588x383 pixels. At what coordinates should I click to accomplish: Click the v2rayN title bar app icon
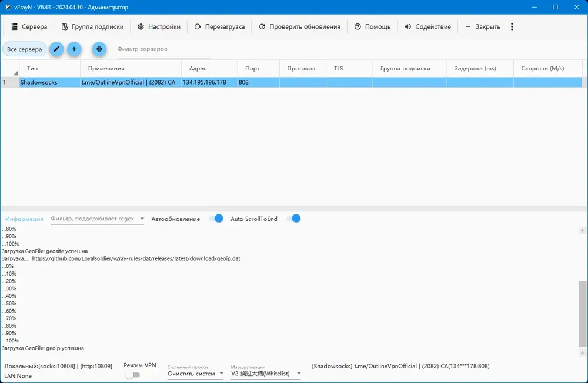pyautogui.click(x=8, y=7)
